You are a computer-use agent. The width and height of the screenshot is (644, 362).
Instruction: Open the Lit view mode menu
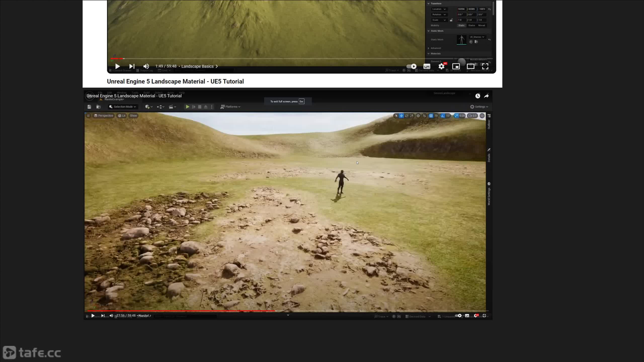122,116
